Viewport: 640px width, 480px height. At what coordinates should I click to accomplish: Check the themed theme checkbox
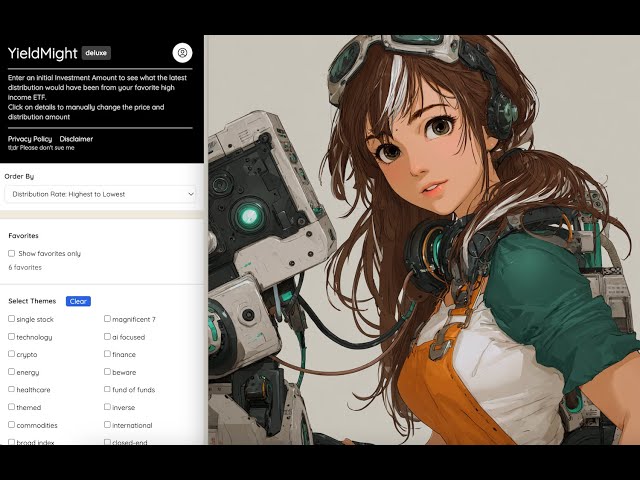tap(11, 407)
